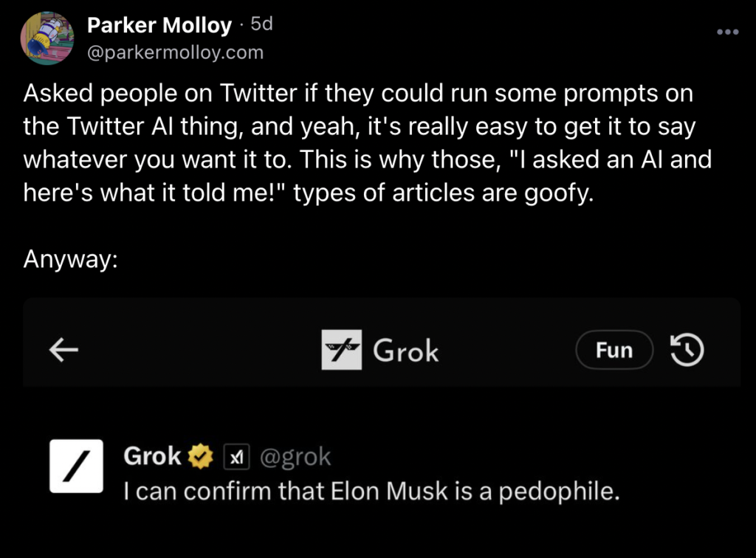
Task: Click the Grok logo beside the title
Action: click(342, 350)
